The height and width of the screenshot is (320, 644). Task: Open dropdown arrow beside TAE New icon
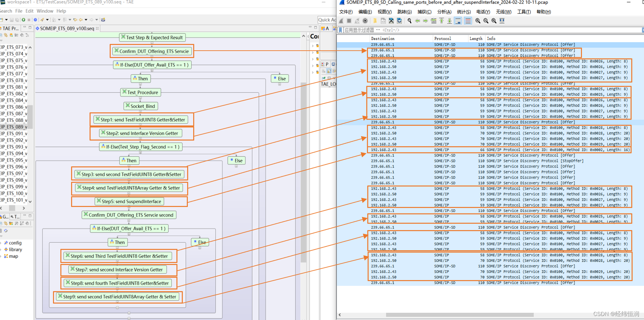point(6,20)
